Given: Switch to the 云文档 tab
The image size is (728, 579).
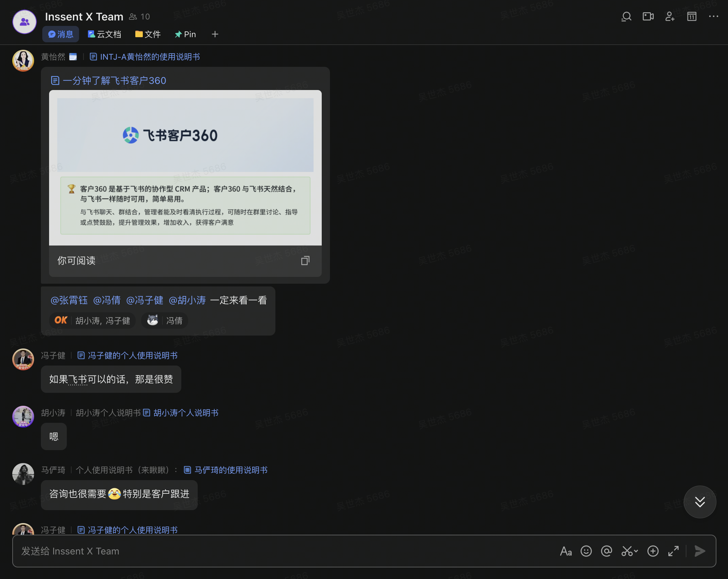Looking at the screenshot, I should pyautogui.click(x=104, y=34).
